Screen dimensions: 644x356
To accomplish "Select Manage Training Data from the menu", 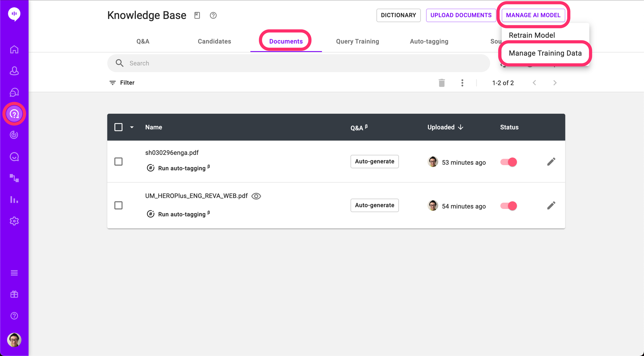I will click(x=545, y=53).
